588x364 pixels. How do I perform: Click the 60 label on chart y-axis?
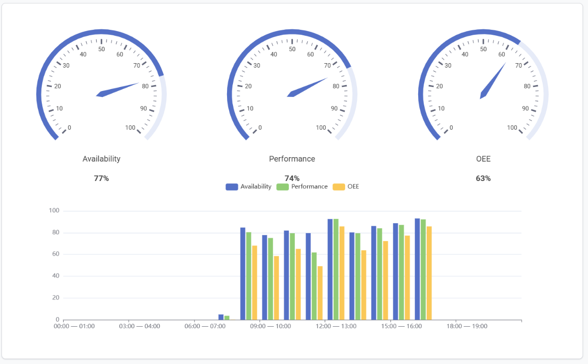(56, 254)
